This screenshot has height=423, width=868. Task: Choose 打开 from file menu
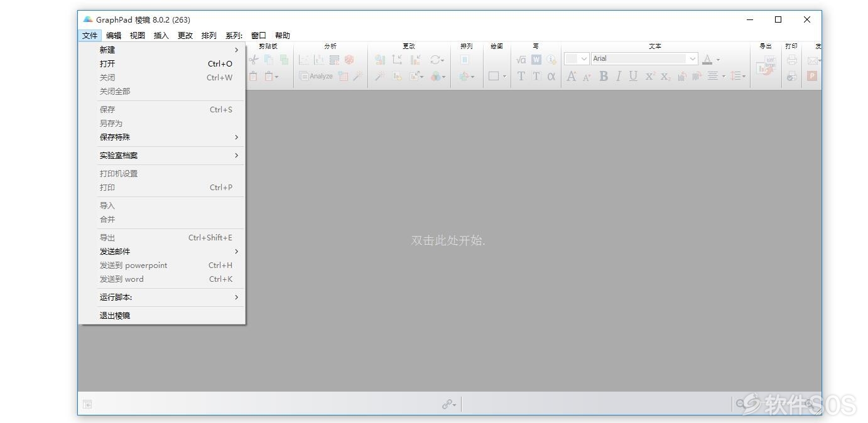pos(161,63)
